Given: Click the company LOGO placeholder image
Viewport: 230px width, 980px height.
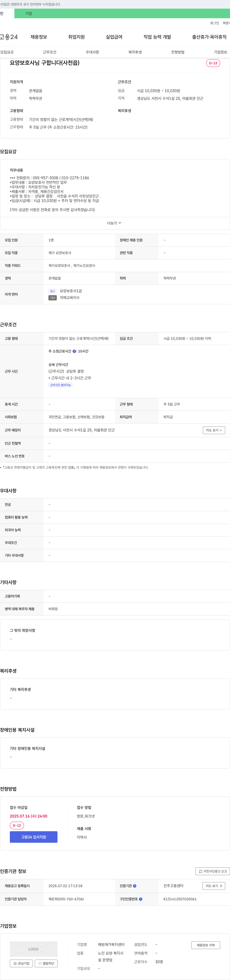Looking at the screenshot, I should [34, 949].
